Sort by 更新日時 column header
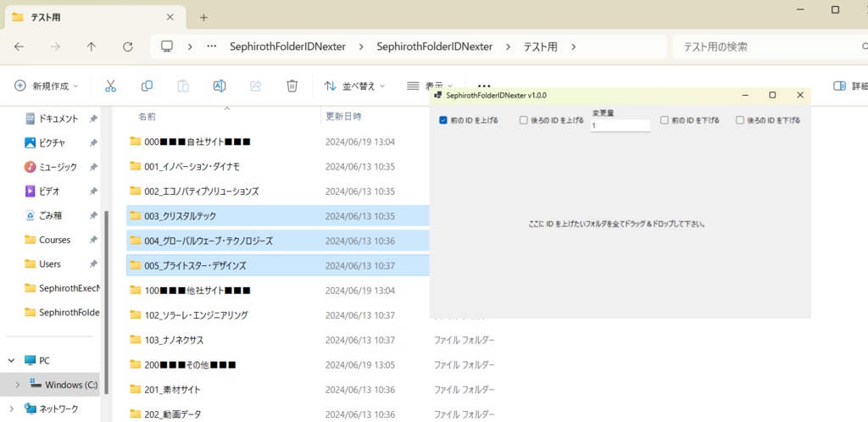 (343, 117)
